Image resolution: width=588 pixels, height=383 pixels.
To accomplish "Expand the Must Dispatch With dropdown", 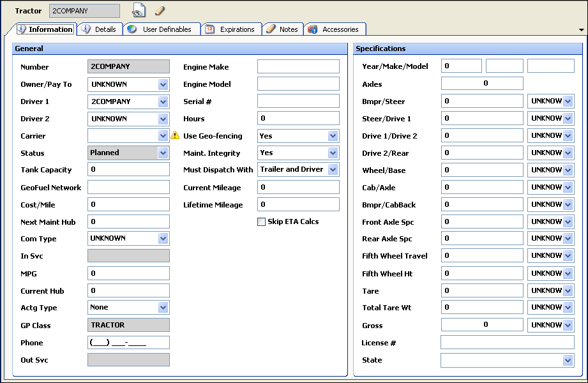I will (333, 170).
